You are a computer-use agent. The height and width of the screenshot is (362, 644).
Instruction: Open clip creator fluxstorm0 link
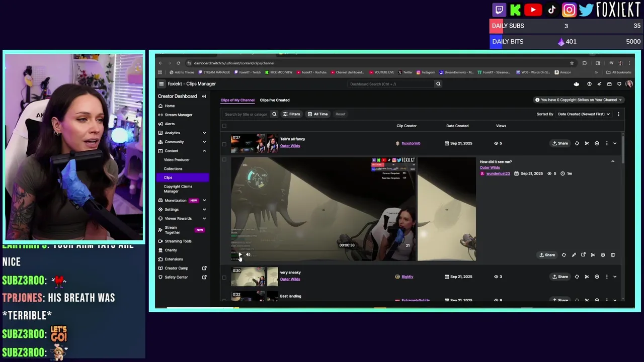[411, 143]
